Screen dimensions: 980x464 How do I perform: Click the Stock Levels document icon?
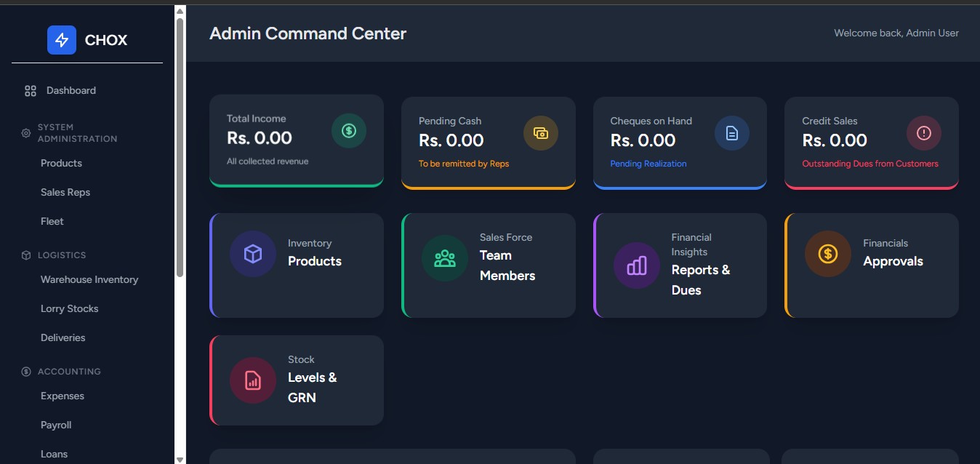click(x=252, y=380)
